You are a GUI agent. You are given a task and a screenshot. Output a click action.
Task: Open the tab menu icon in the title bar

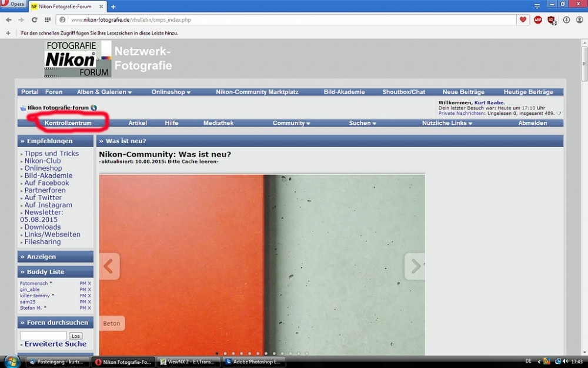coord(537,6)
